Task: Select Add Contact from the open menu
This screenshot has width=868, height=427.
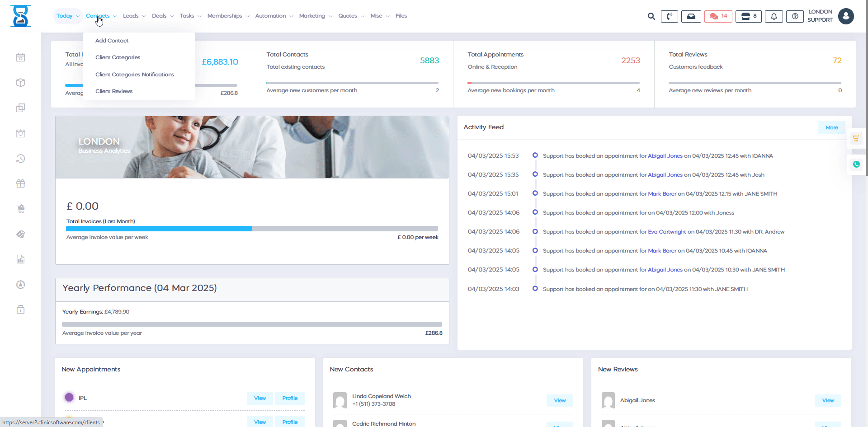Action: click(x=111, y=40)
